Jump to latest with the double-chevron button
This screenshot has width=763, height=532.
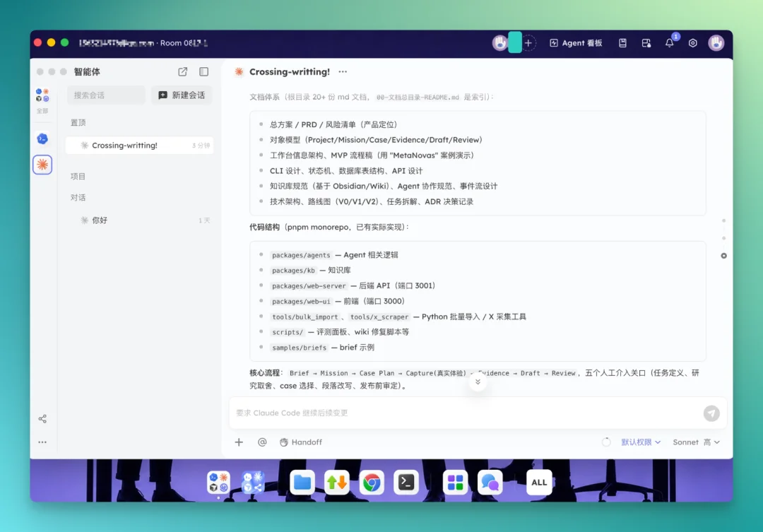[478, 382]
